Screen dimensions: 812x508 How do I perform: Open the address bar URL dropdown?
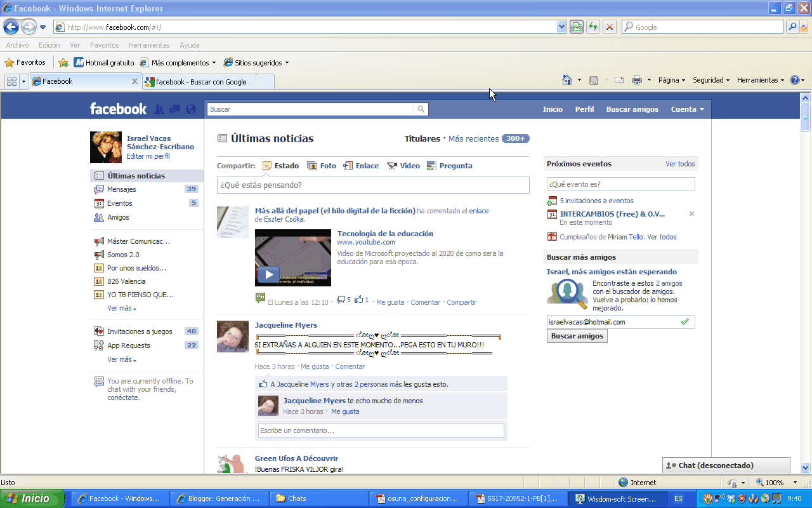click(561, 27)
